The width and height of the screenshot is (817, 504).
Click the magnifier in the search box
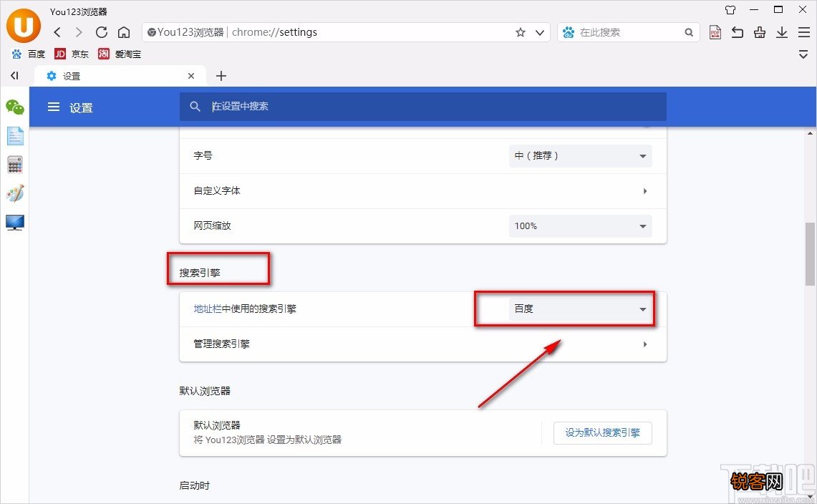[689, 32]
